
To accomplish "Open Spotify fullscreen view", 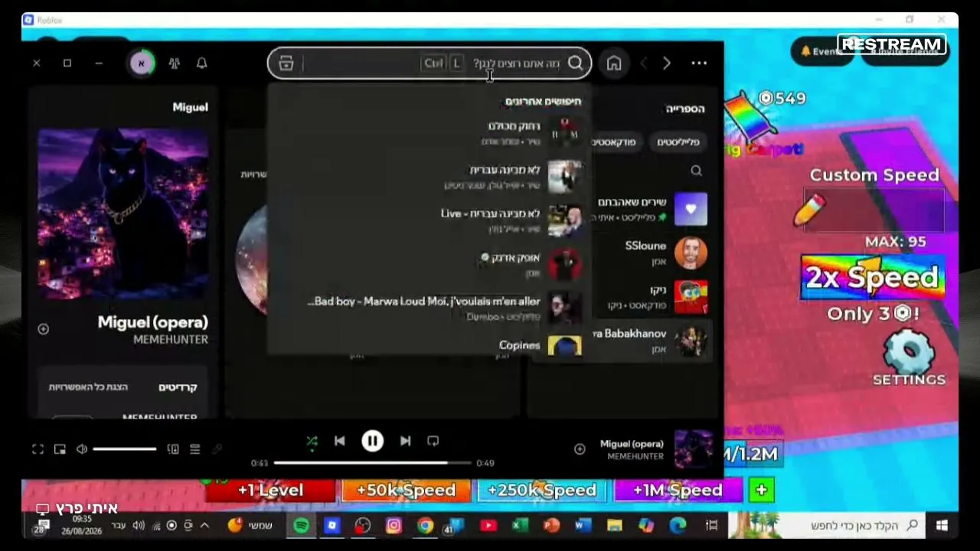I will click(38, 449).
